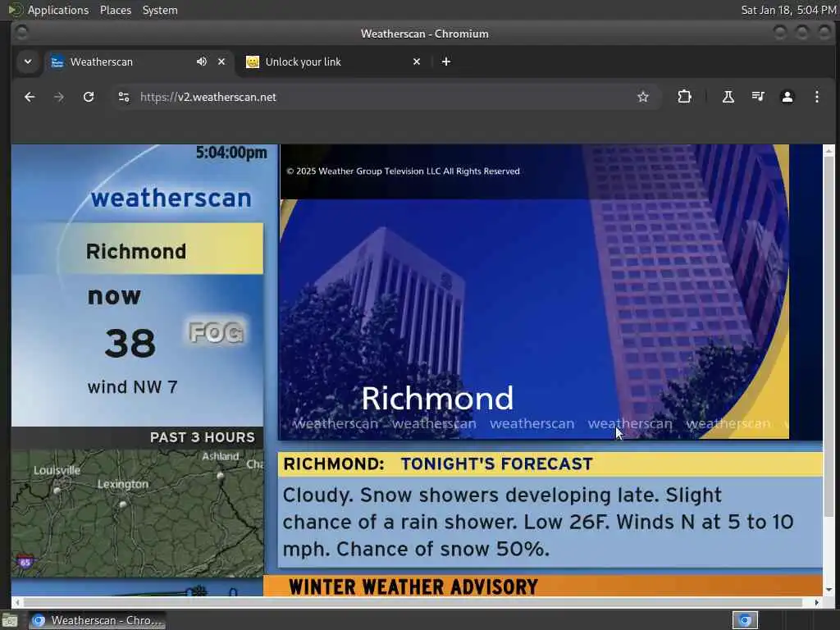Switch to the Unlock your link tab

(x=333, y=62)
